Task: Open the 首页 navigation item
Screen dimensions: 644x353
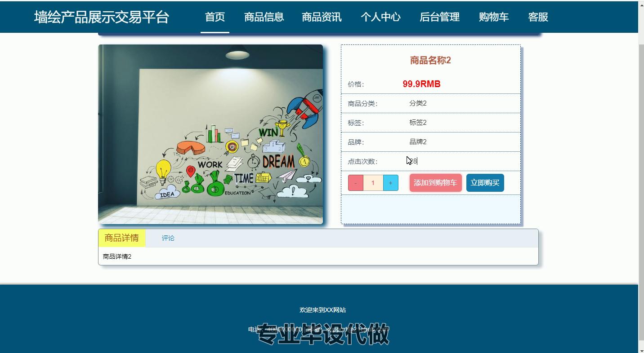Action: 215,17
